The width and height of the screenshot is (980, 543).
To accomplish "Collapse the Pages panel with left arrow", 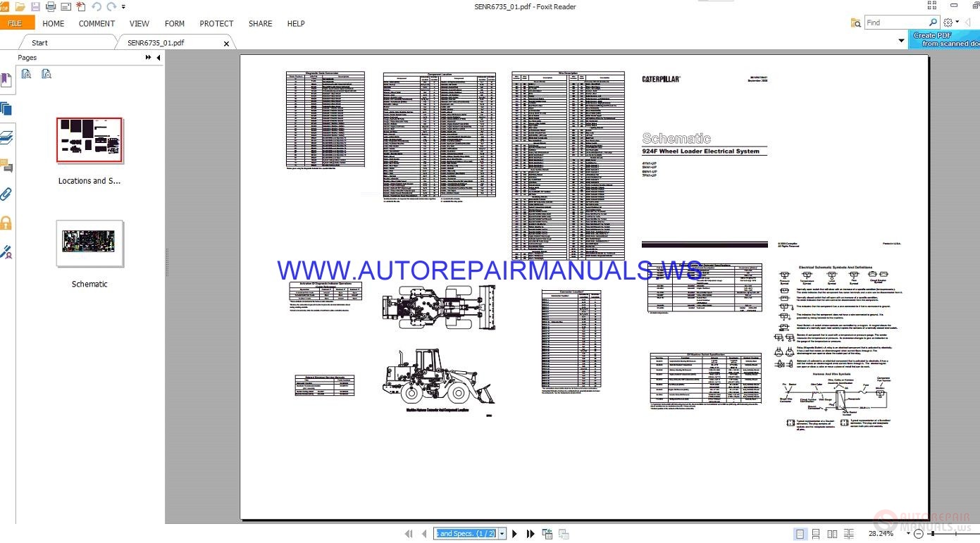I will point(158,58).
